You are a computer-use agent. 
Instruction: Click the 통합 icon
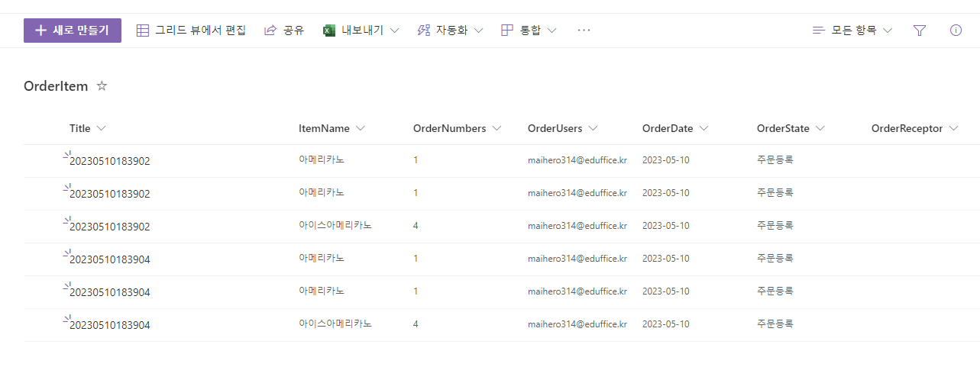coord(507,31)
